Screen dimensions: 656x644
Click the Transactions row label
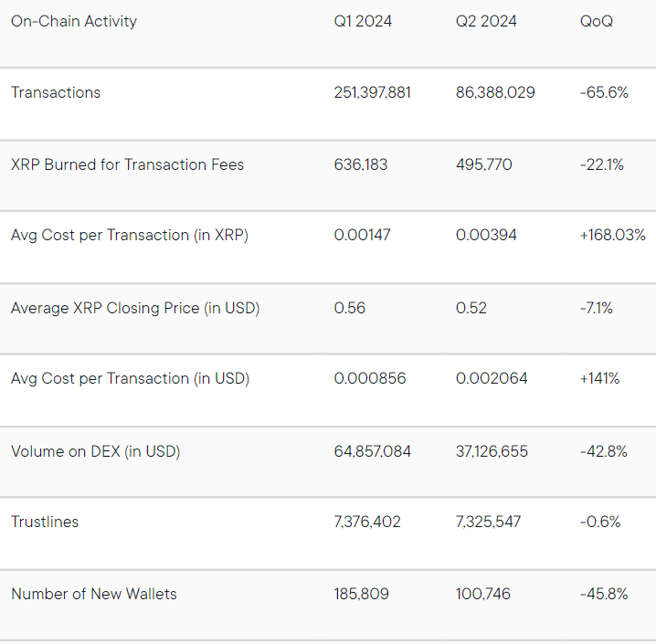tap(56, 92)
